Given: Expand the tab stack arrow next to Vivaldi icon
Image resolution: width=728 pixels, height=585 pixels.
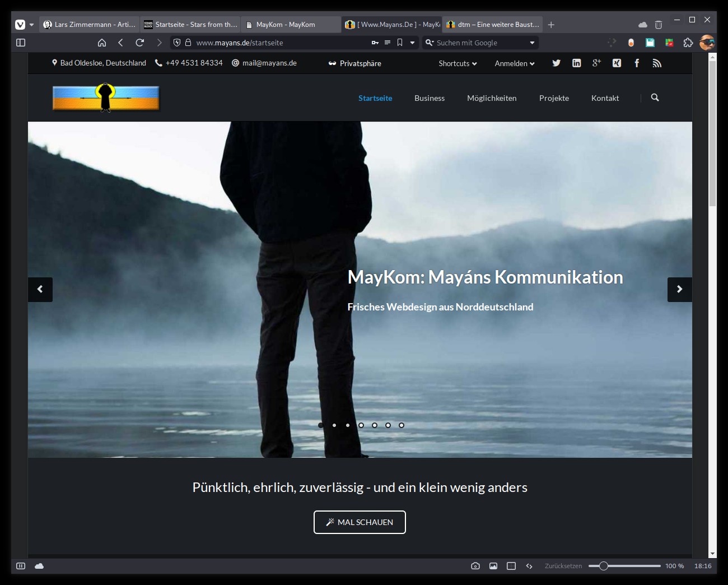Looking at the screenshot, I should point(31,25).
